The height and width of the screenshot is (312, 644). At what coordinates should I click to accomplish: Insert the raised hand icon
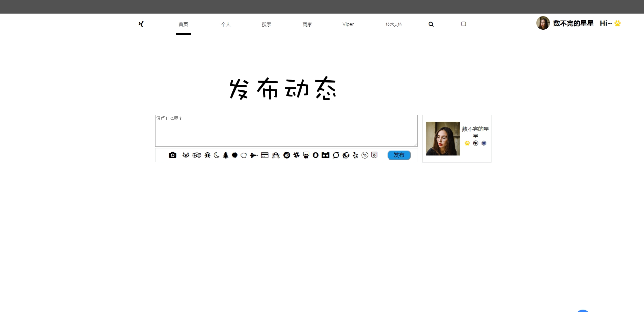coord(244,155)
